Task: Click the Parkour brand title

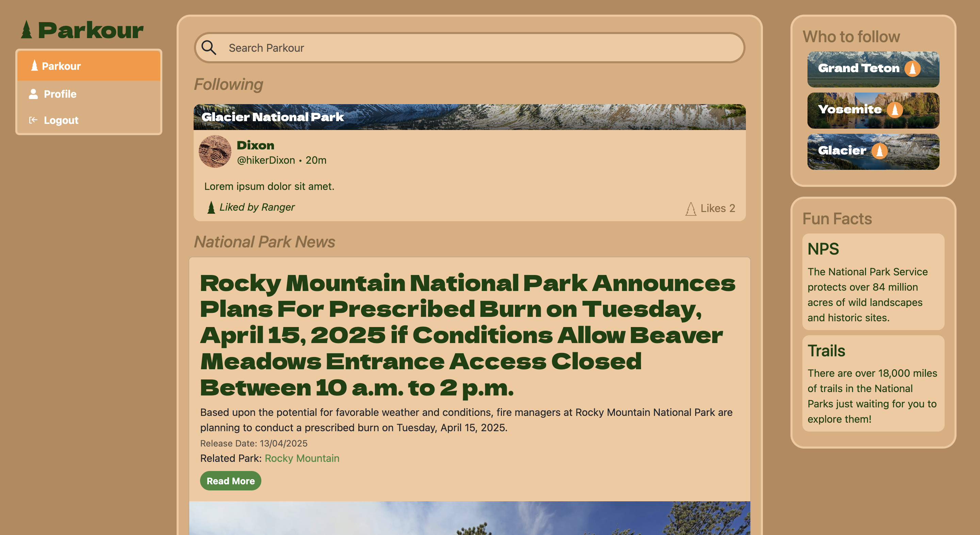Action: (x=91, y=30)
